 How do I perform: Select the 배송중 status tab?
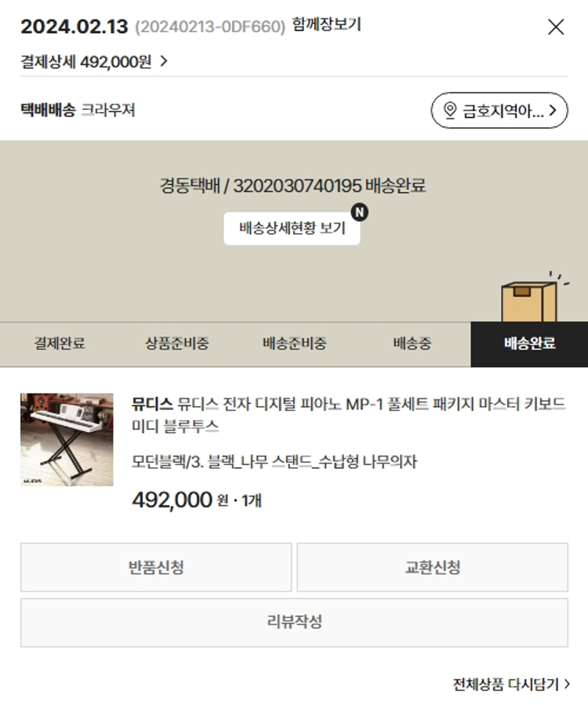(x=412, y=344)
